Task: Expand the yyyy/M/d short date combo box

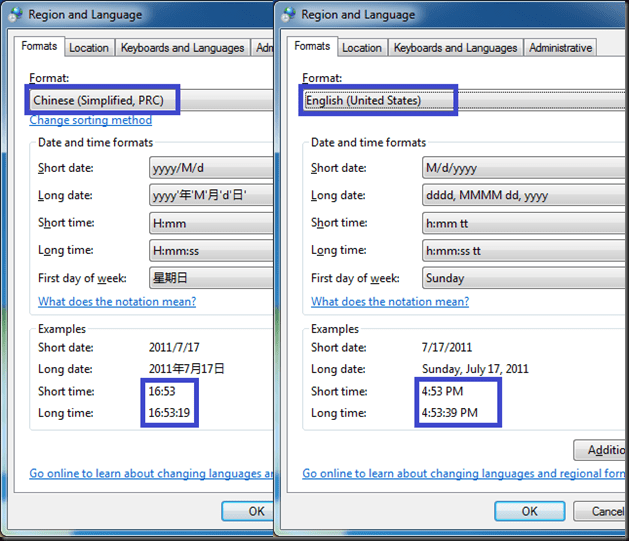Action: tap(211, 168)
